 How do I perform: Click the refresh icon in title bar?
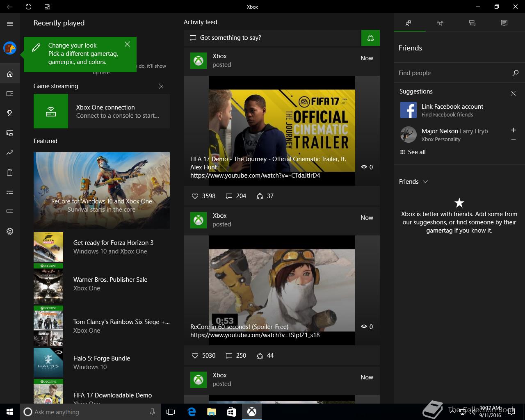(x=28, y=7)
